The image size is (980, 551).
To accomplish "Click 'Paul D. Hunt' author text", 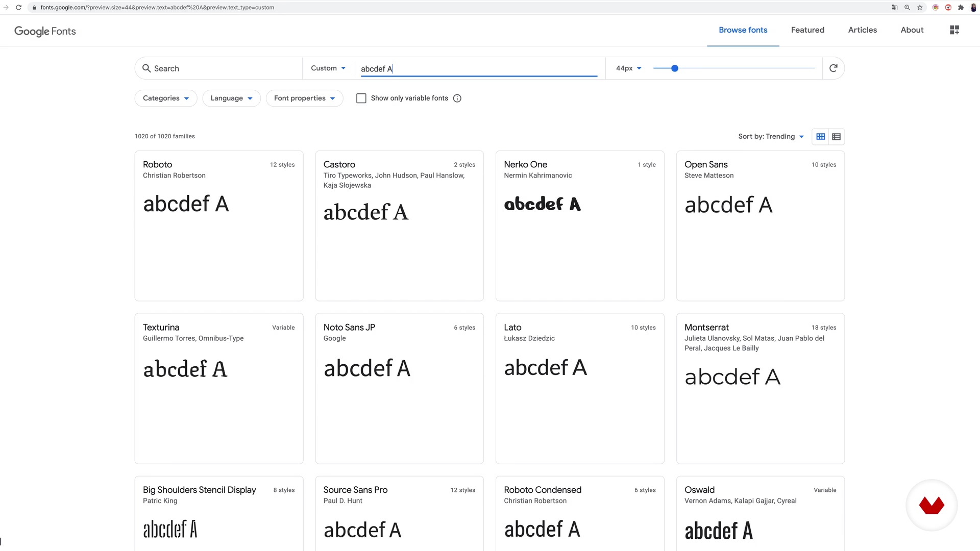I will click(x=342, y=501).
